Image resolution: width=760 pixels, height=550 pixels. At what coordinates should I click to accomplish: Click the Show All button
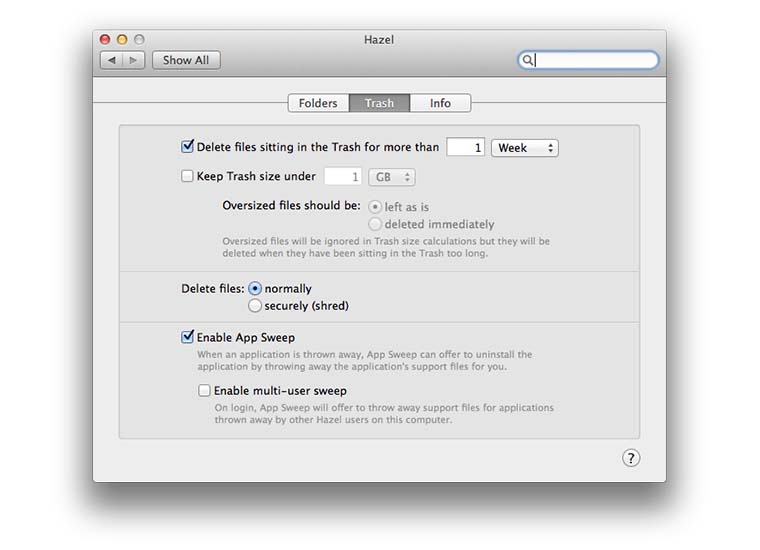[186, 60]
